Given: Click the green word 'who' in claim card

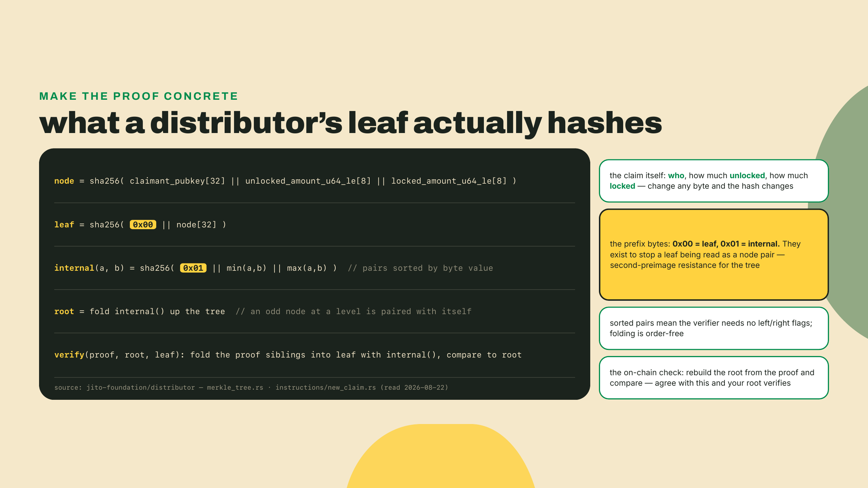Looking at the screenshot, I should (x=676, y=176).
